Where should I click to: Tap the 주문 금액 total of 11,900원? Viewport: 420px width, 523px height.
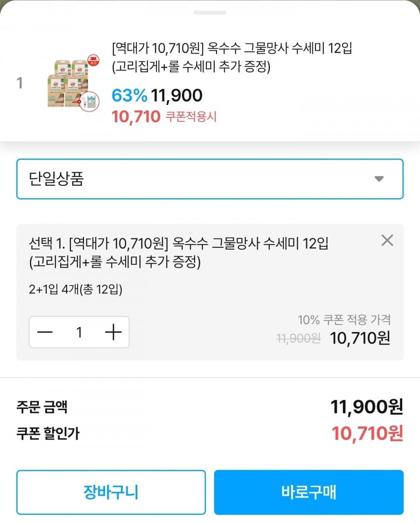coord(366,407)
